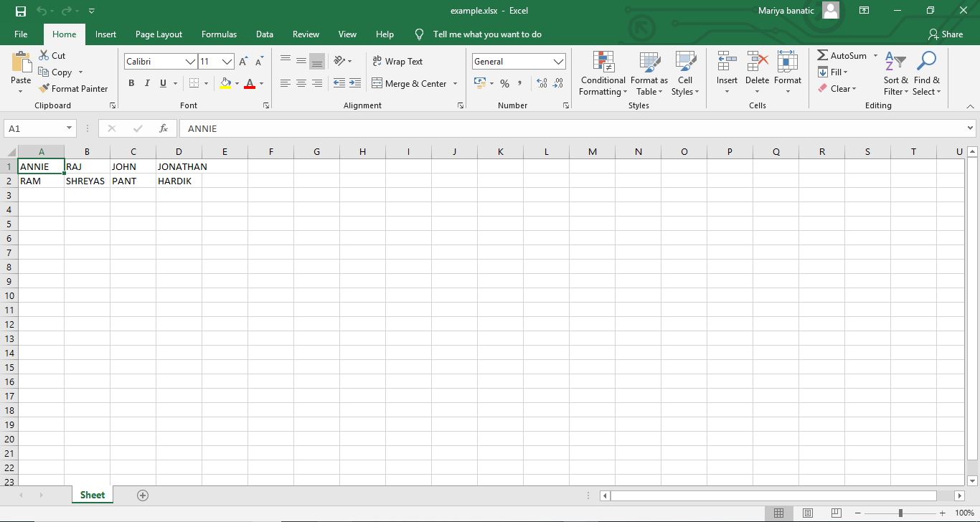
Task: Increase font size with the large A
Action: pos(243,62)
